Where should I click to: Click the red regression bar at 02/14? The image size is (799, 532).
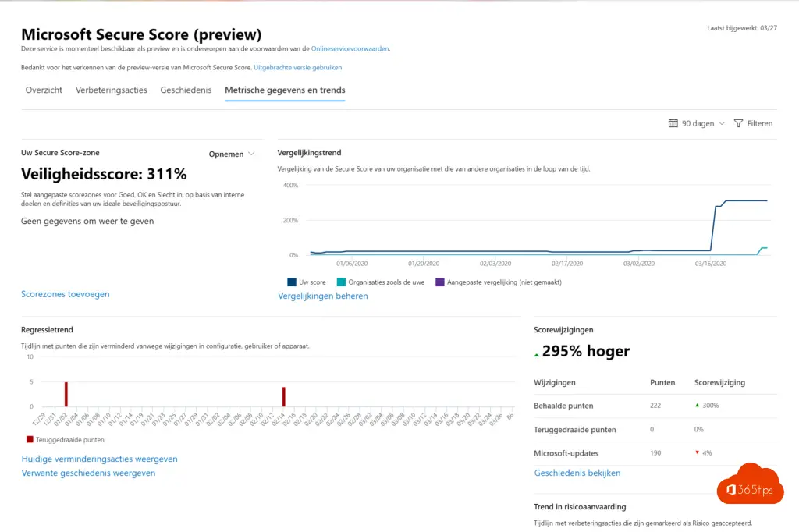coord(284,397)
